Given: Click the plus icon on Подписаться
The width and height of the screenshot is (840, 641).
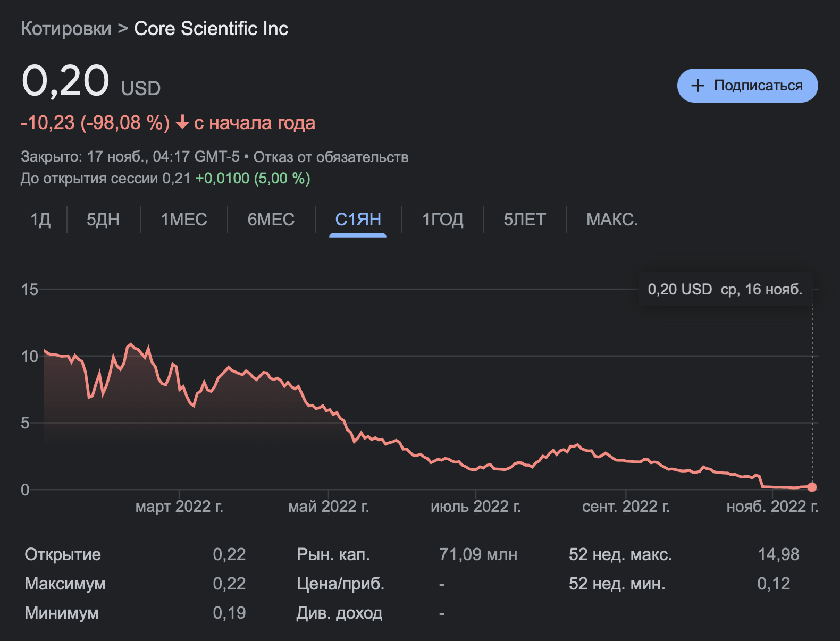Looking at the screenshot, I should (697, 86).
